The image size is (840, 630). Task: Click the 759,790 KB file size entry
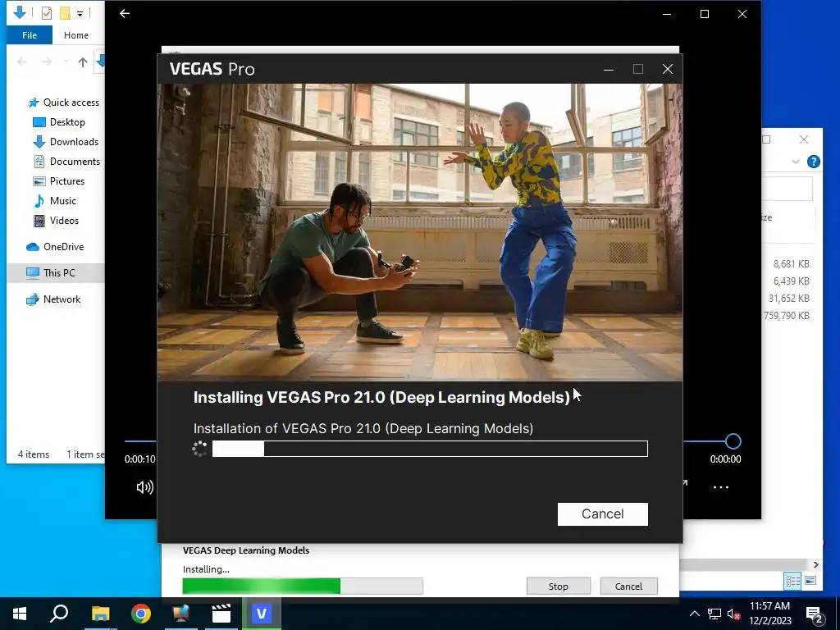pyautogui.click(x=787, y=316)
